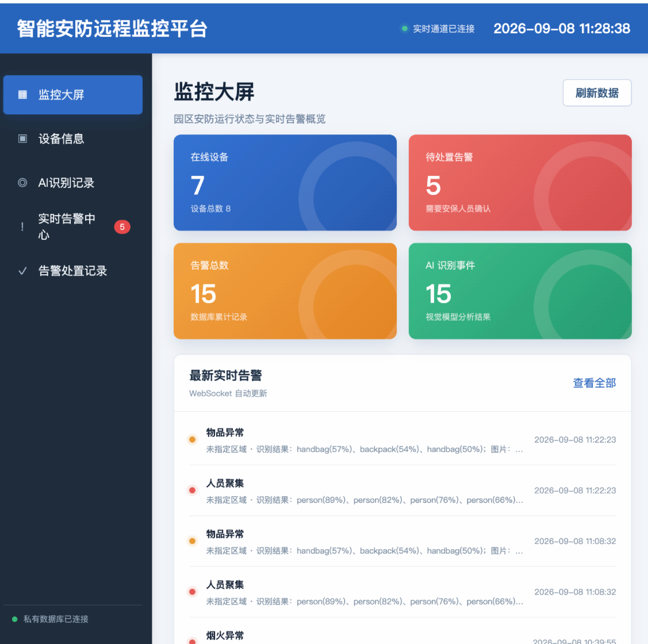This screenshot has height=644, width=648.
Task: Click red status dot of 11:08:32 人员聚集 alert
Action: (192, 591)
